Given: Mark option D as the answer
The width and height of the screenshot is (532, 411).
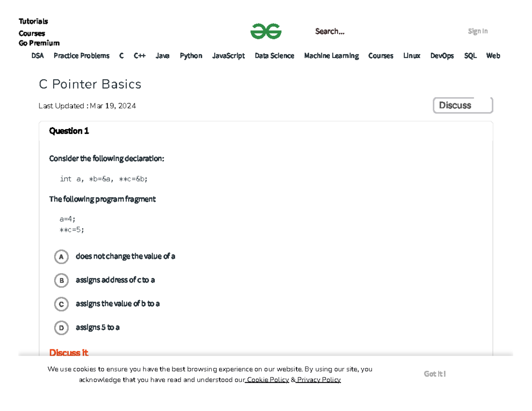Looking at the screenshot, I should point(61,328).
